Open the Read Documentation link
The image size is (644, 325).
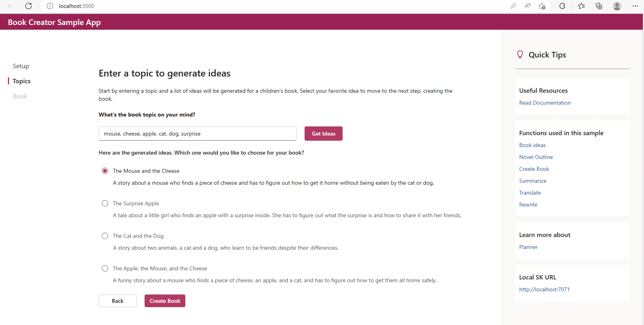545,103
